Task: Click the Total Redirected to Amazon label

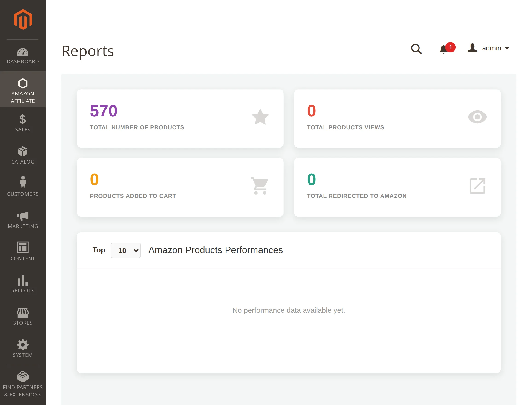Action: [356, 196]
